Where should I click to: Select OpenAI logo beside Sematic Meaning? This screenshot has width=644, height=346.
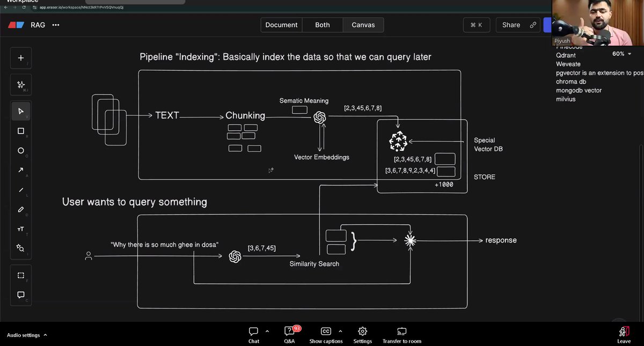click(320, 117)
